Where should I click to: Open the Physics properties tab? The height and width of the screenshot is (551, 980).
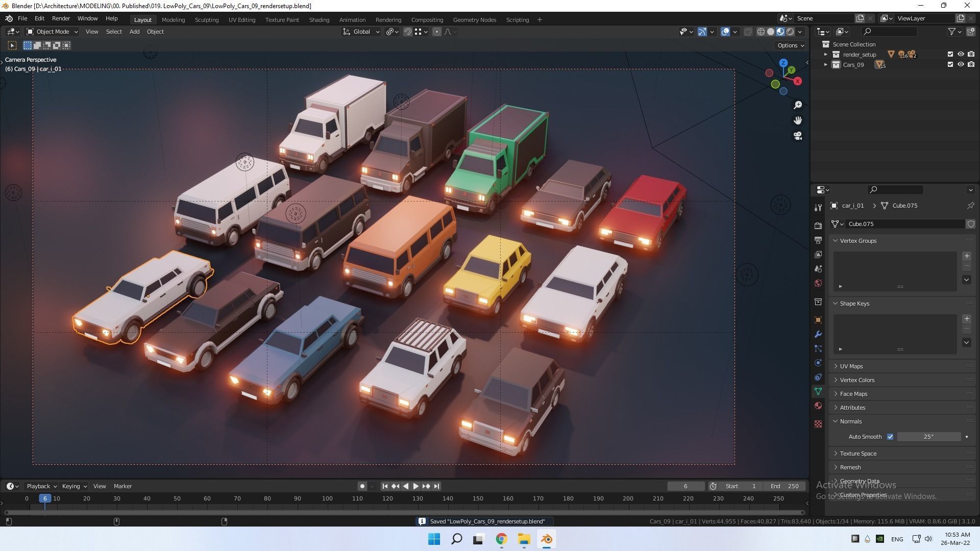click(x=818, y=363)
